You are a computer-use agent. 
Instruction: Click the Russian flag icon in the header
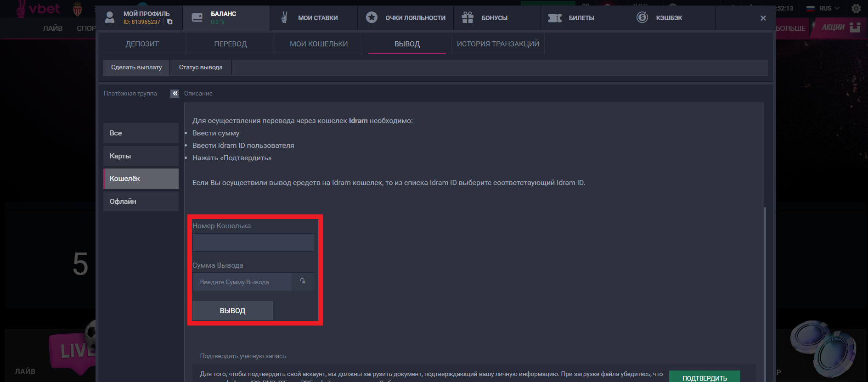pos(811,8)
